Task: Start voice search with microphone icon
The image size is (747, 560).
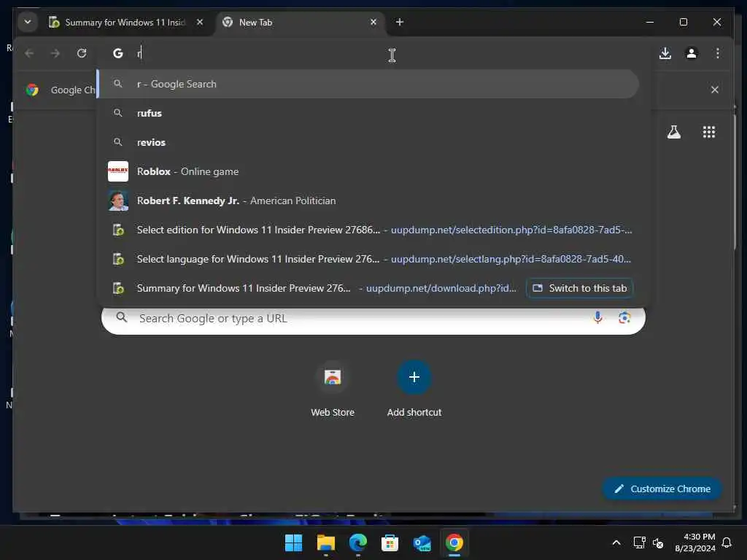Action: (x=597, y=318)
